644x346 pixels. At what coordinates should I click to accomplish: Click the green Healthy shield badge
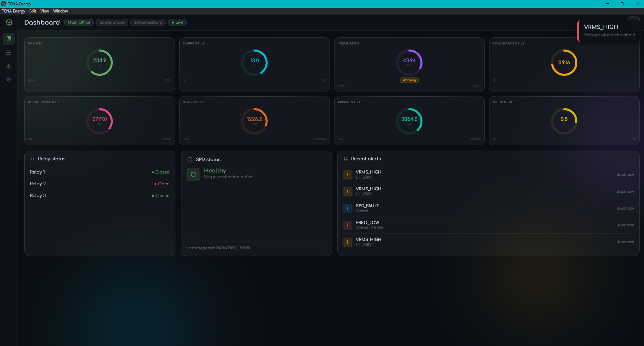click(193, 175)
